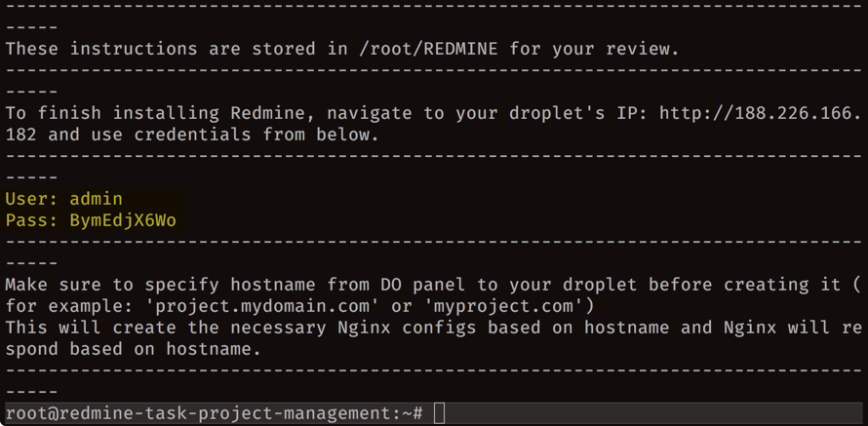The height and width of the screenshot is (426, 868).
Task: Click the 'spond based on hostname.' line
Action: (x=133, y=350)
